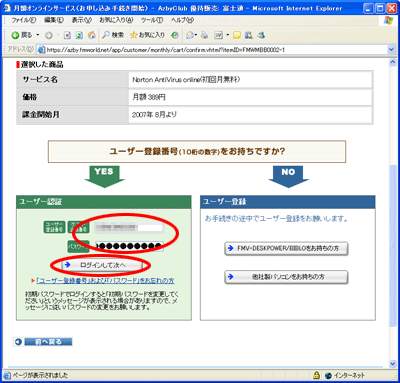Image resolution: width=400 pixels, height=383 pixels.
Task: Print the page with the printer icon
Action: click(x=204, y=35)
